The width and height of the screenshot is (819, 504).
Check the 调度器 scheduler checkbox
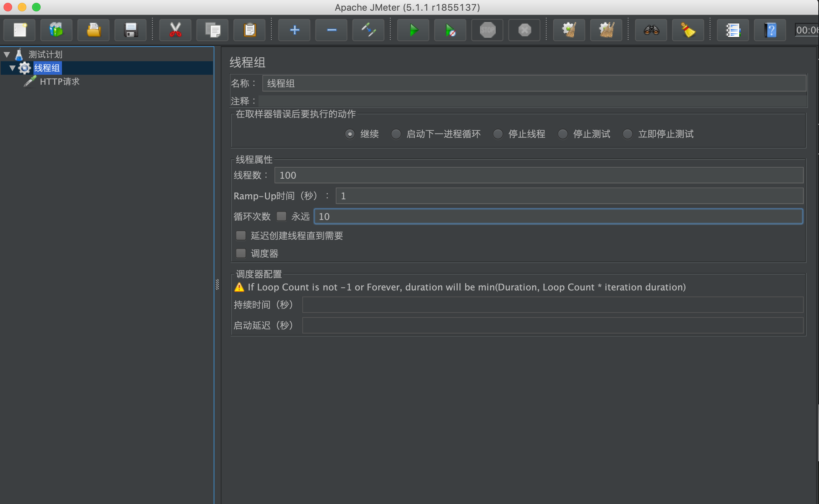(x=241, y=253)
